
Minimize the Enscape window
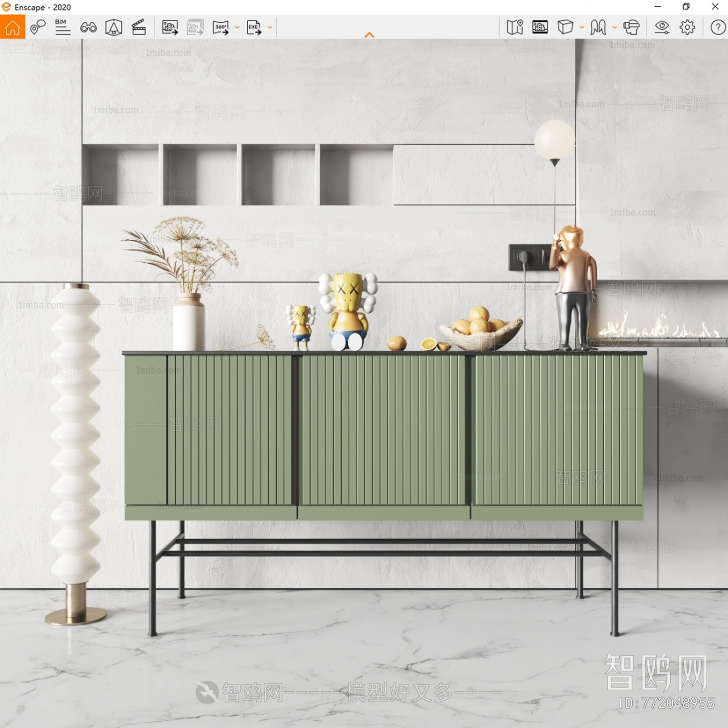658,7
